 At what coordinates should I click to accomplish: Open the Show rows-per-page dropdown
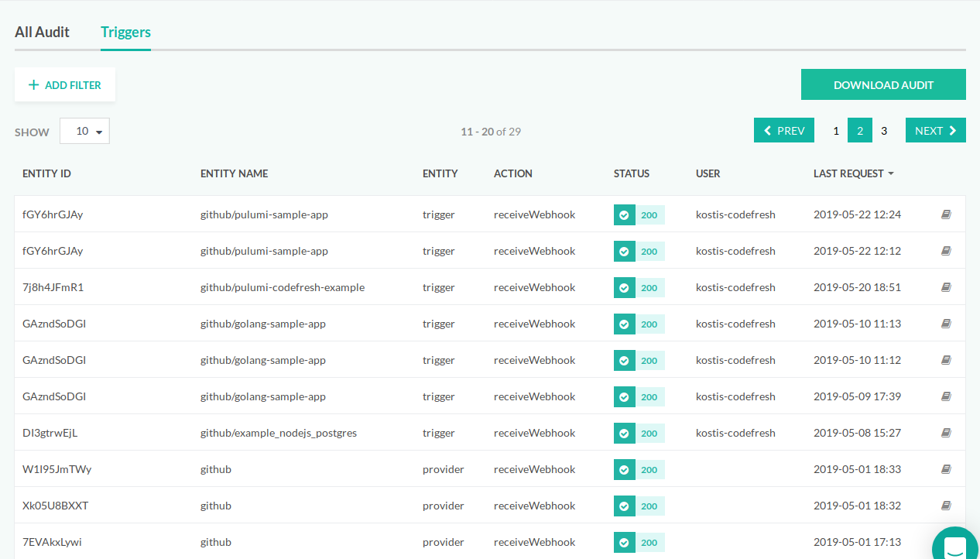click(x=84, y=132)
